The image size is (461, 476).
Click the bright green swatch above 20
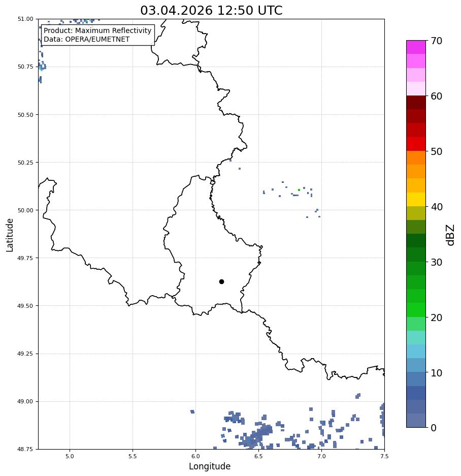[x=416, y=310]
